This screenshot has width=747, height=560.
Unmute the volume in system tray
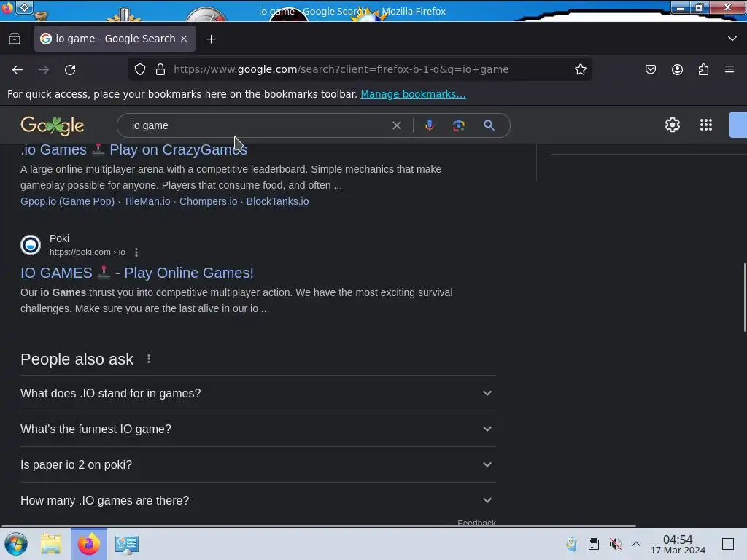(615, 544)
